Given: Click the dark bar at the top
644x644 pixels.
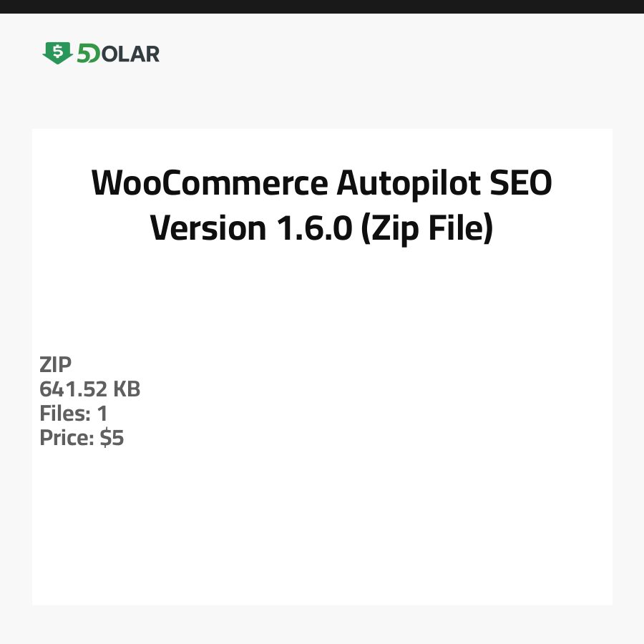Looking at the screenshot, I should tap(322, 6).
